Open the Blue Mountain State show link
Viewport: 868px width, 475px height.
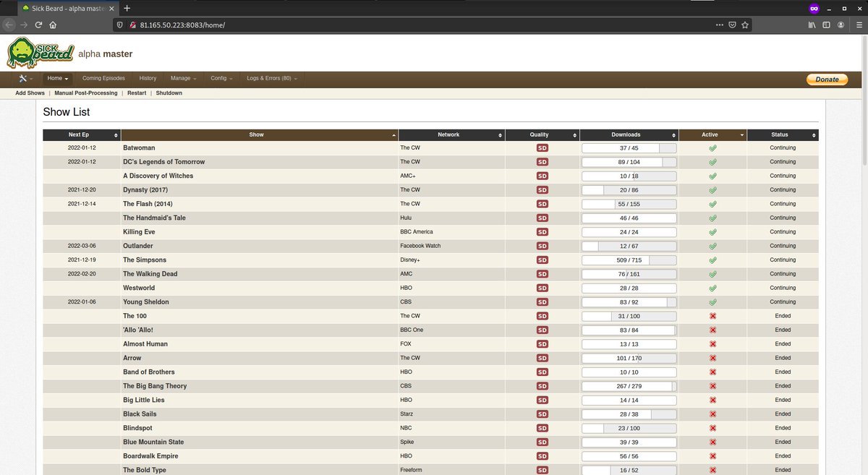[153, 442]
